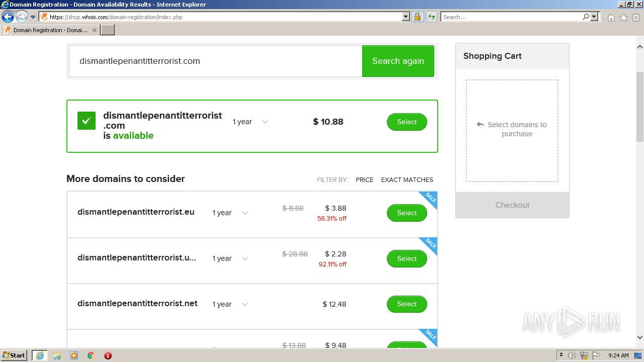Expand the 1 year dropdown for .com domain
Screen dimensions: 644x362
[250, 122]
